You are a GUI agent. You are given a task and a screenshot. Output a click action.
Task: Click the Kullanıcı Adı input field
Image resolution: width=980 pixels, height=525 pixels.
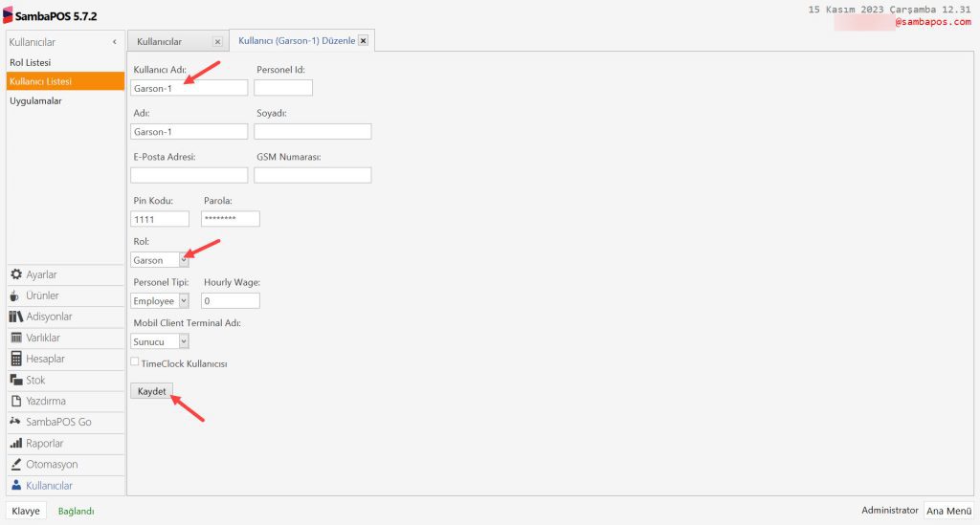tap(189, 88)
